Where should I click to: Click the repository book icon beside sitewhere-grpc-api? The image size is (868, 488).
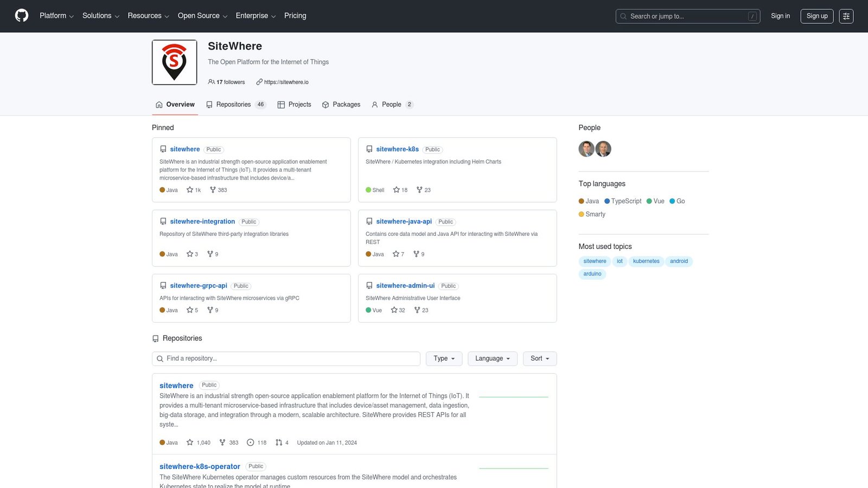(x=163, y=285)
